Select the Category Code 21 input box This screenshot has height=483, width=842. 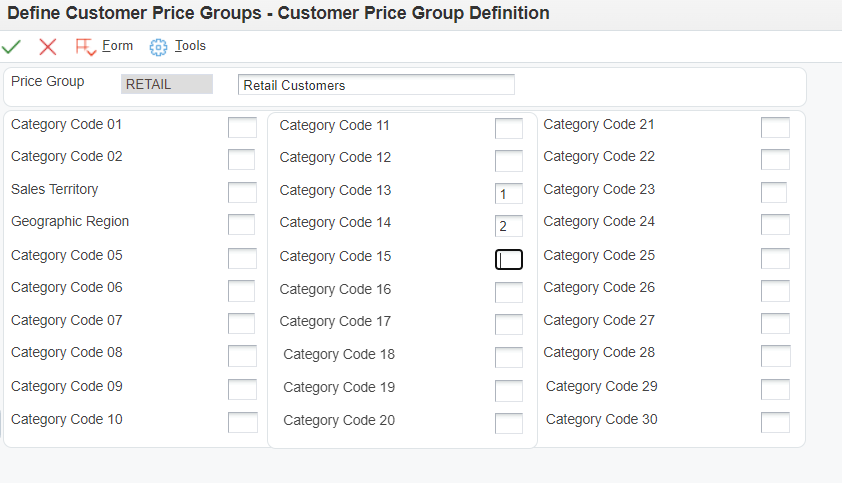pyautogui.click(x=775, y=127)
